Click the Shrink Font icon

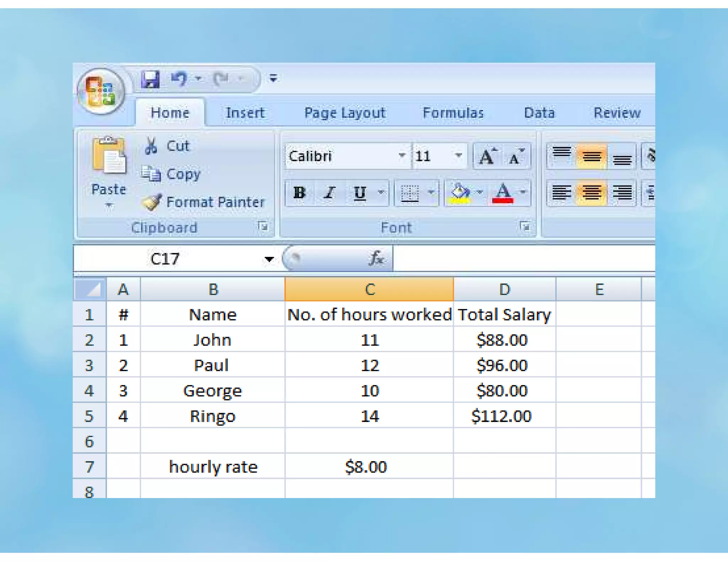pyautogui.click(x=515, y=156)
